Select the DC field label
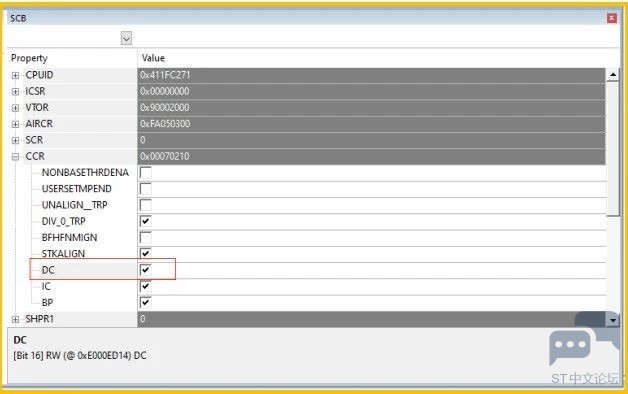 pos(48,270)
